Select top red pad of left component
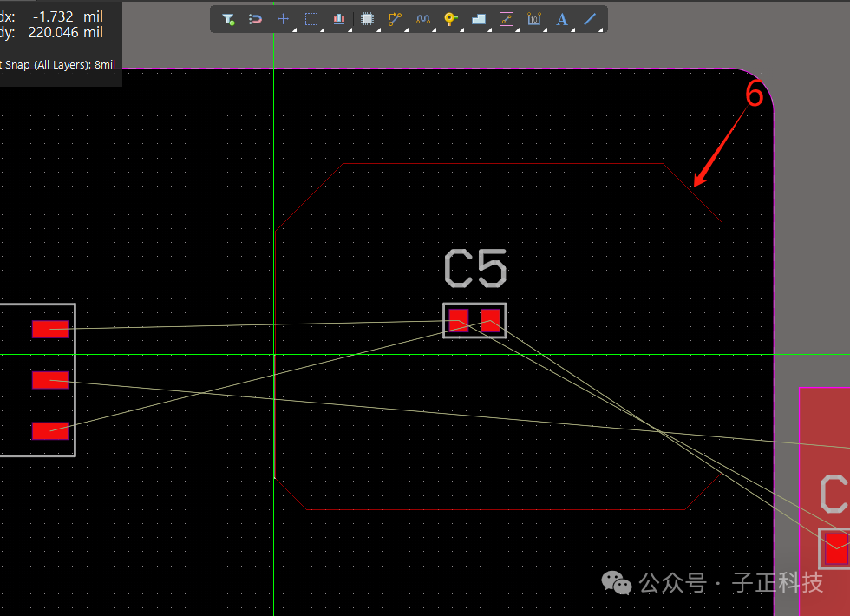The width and height of the screenshot is (850, 616). click(50, 329)
